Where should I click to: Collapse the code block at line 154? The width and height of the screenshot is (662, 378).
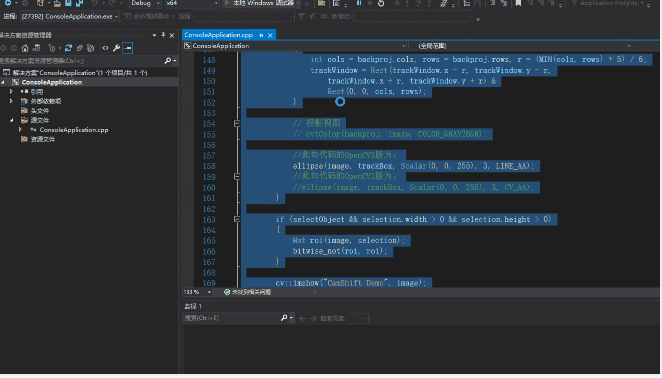237,123
